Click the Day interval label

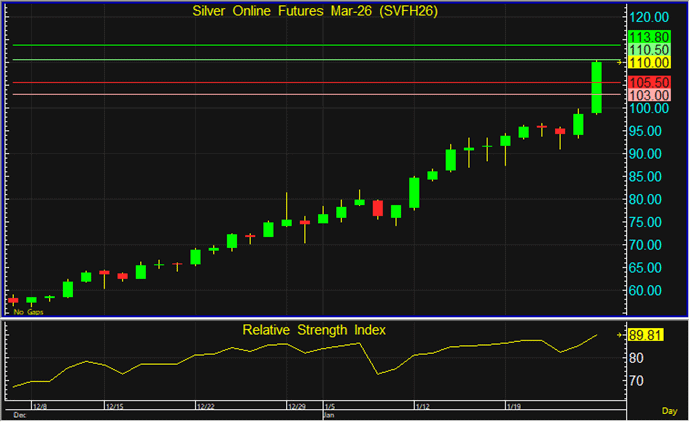pyautogui.click(x=669, y=411)
